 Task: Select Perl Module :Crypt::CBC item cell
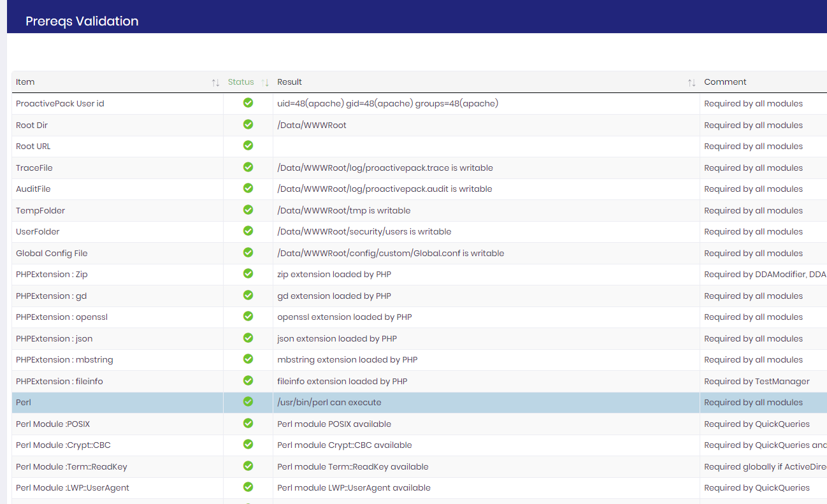pos(117,445)
